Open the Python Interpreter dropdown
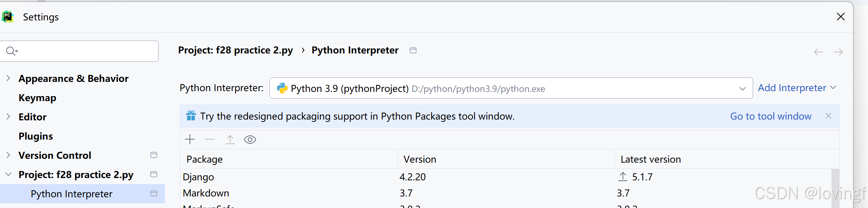 click(x=742, y=88)
